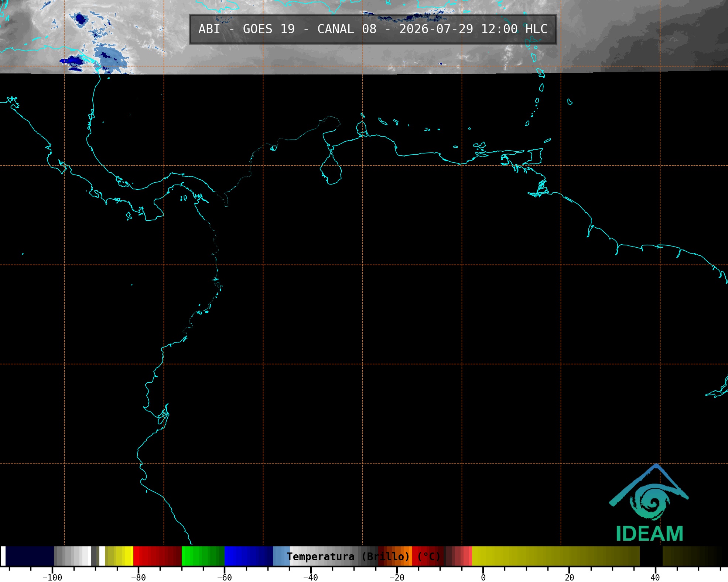Click the -100 colorbar tick label
The height and width of the screenshot is (582, 728).
point(52,578)
